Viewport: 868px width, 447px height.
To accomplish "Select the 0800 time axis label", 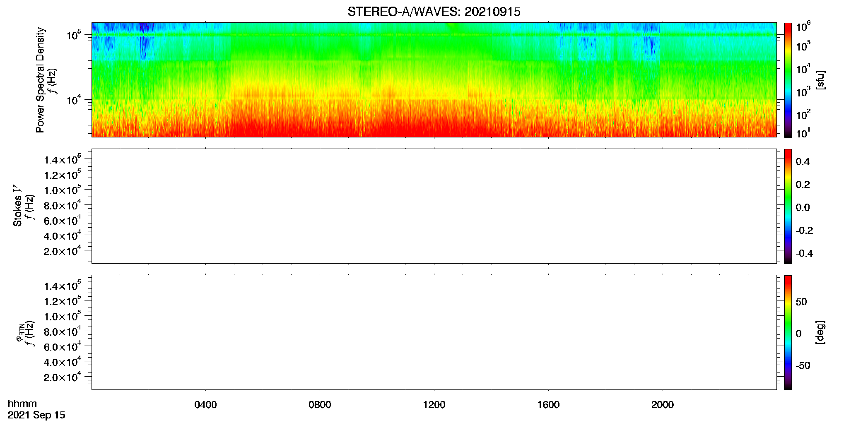I will pyautogui.click(x=320, y=405).
